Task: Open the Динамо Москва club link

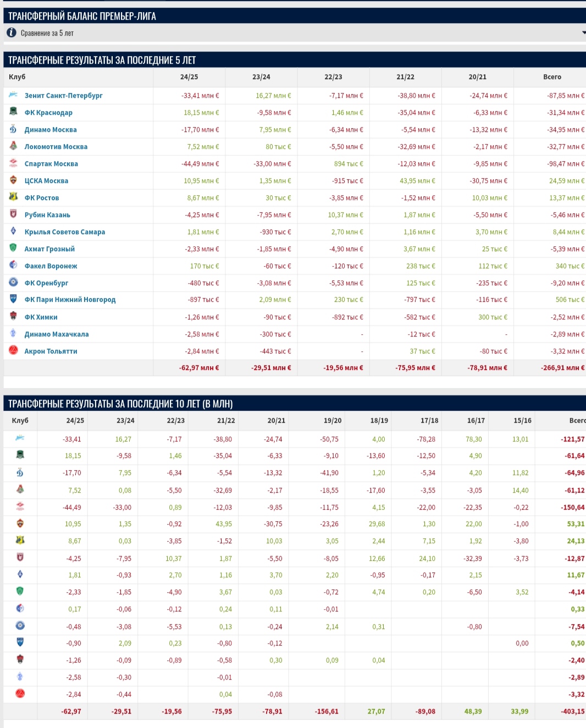Action: click(x=51, y=130)
